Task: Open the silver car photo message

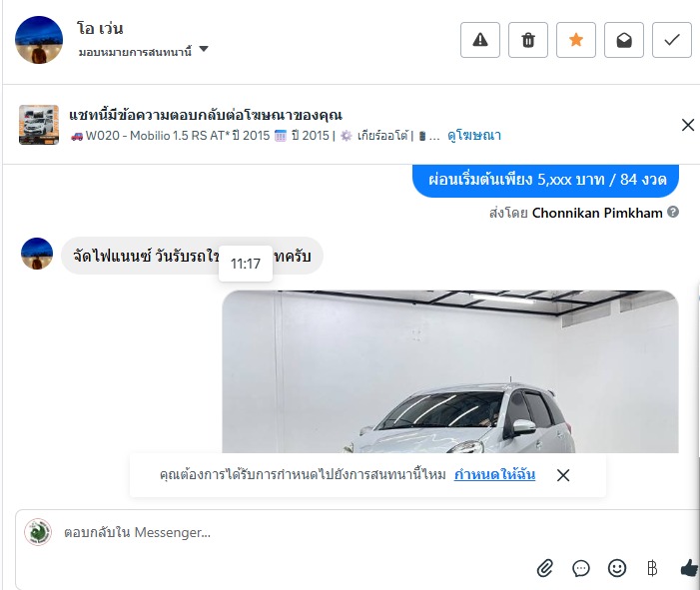Action: point(450,371)
